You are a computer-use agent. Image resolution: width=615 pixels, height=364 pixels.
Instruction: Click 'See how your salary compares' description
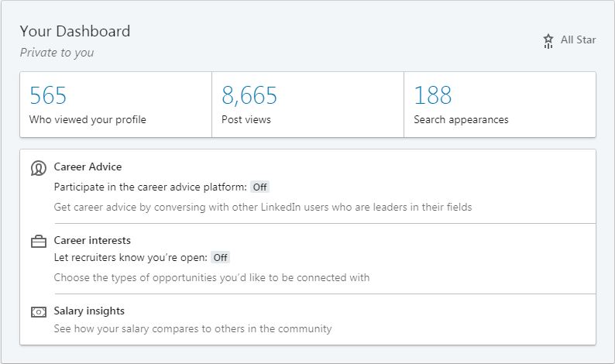[193, 328]
